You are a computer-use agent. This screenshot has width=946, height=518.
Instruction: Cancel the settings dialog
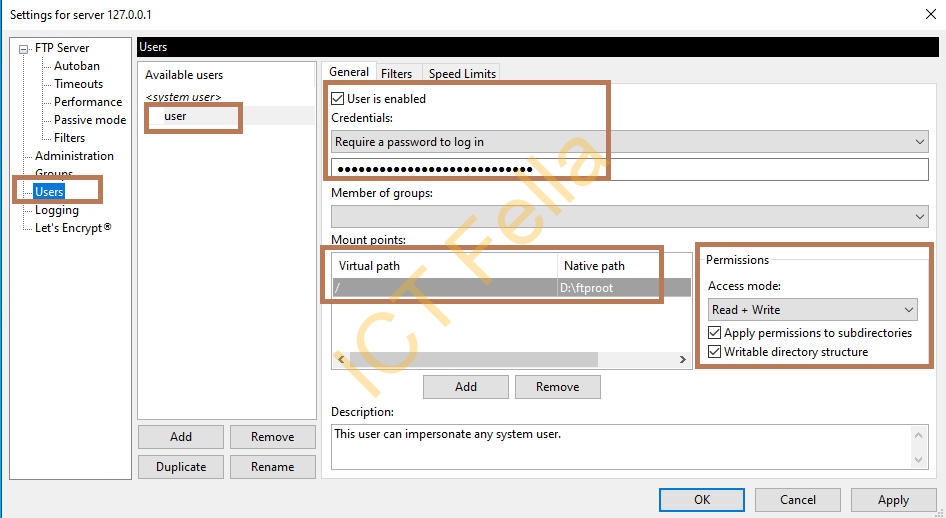(798, 500)
